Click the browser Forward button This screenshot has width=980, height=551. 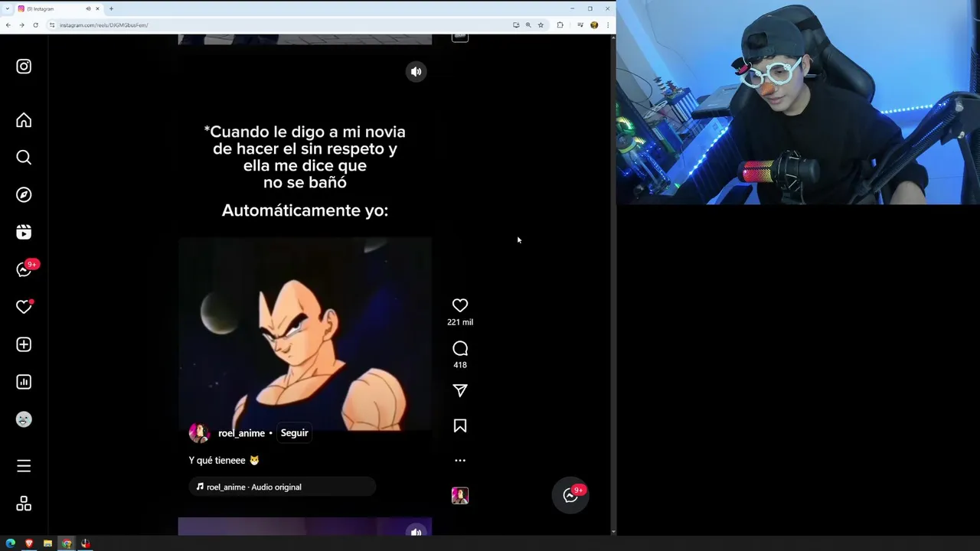pyautogui.click(x=21, y=25)
